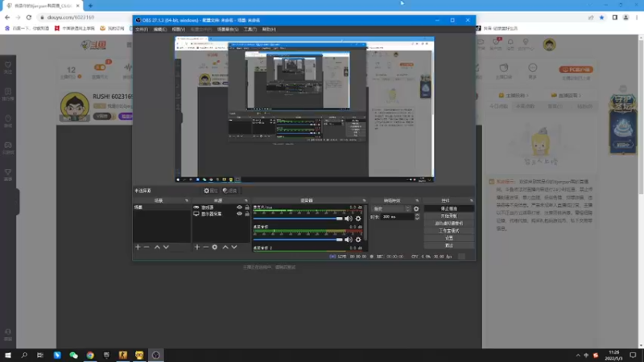This screenshot has height=362, width=644.
Task: Open the Windows Start menu
Action: pyautogui.click(x=8, y=355)
